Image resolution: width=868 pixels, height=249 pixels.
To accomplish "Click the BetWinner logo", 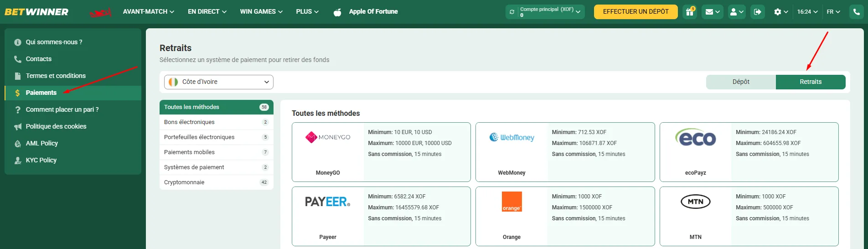I will [x=36, y=12].
